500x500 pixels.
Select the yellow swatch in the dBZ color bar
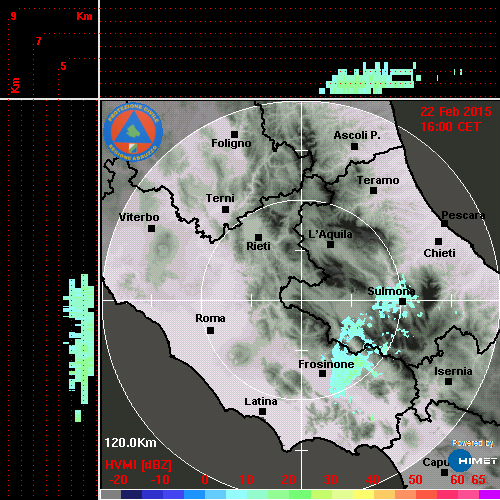363,494
